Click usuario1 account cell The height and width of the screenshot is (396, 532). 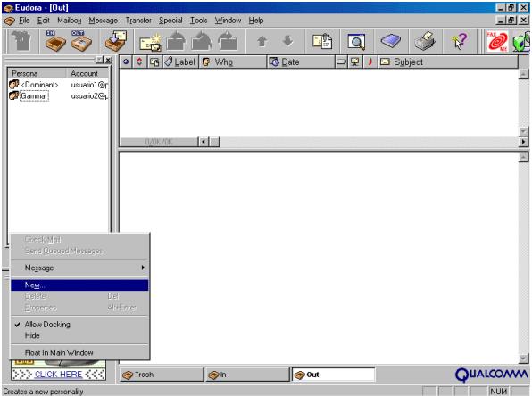coord(89,85)
